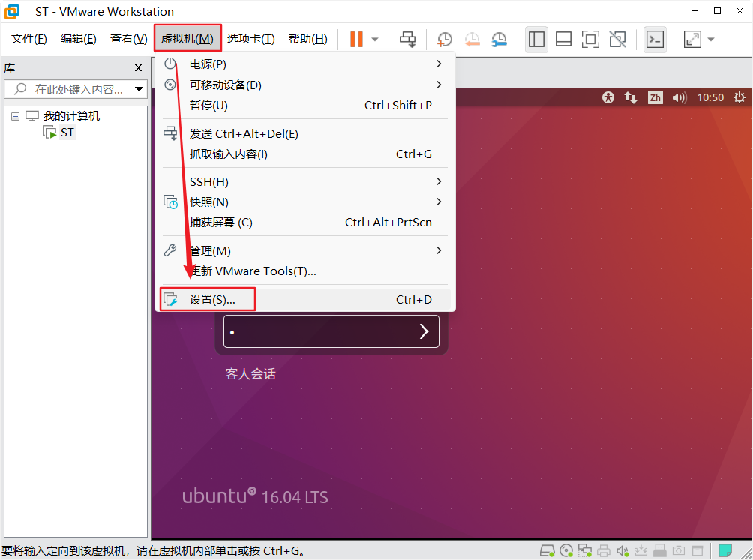Open the snapshot manager toolbar icon with wrench
Viewport: 753px width, 560px height.
tap(499, 39)
